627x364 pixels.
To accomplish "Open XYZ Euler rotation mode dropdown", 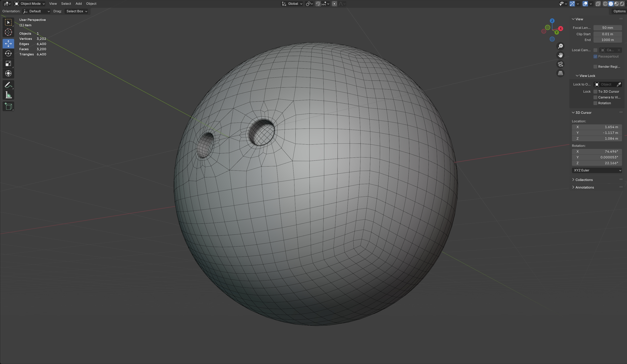I will tap(597, 170).
